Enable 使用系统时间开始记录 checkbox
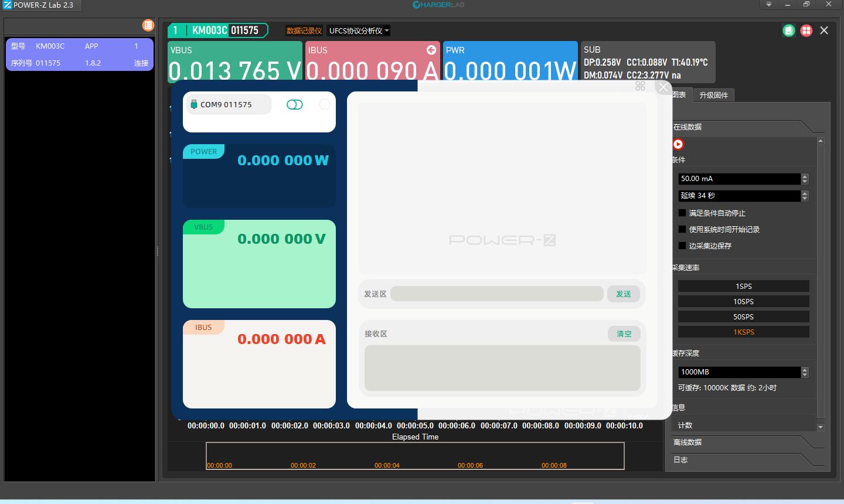 coord(682,229)
